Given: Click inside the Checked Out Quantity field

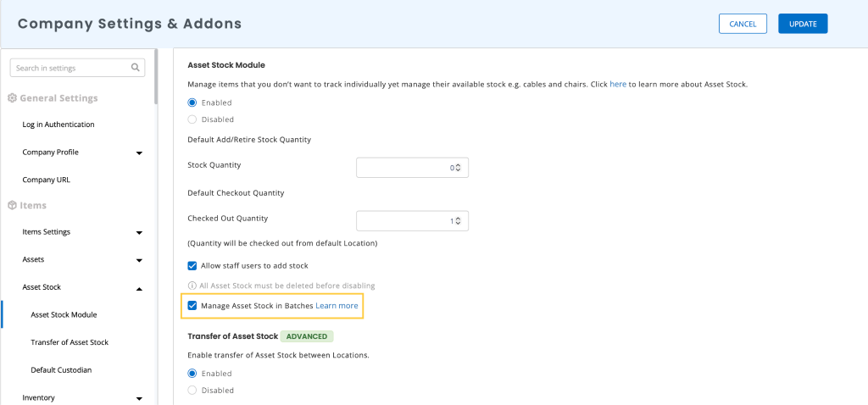Looking at the screenshot, I should click(x=413, y=221).
